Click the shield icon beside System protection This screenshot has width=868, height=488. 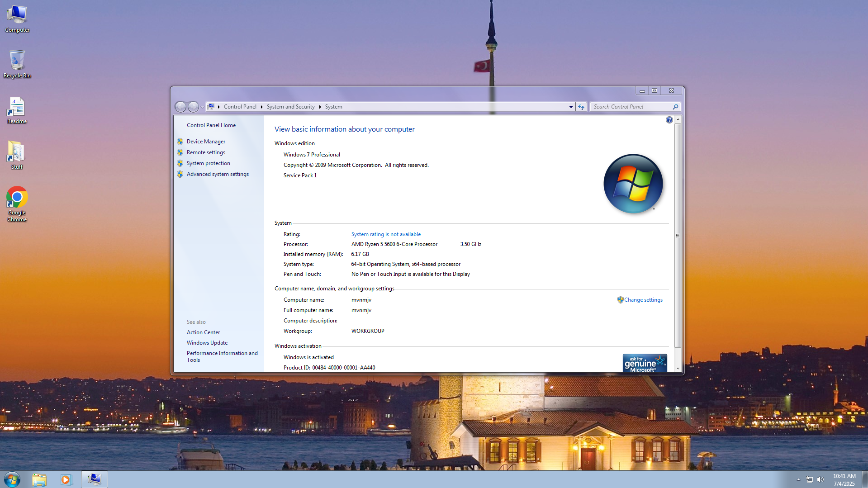coord(180,163)
